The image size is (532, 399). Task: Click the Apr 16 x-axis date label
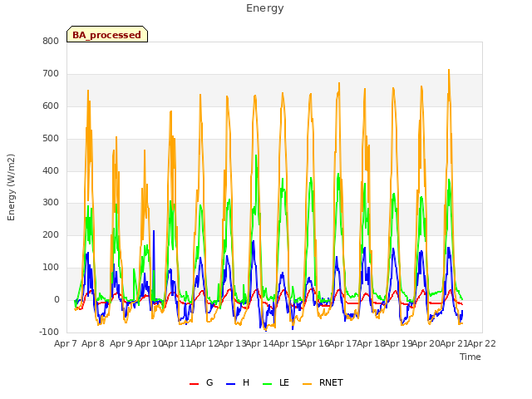316,343
